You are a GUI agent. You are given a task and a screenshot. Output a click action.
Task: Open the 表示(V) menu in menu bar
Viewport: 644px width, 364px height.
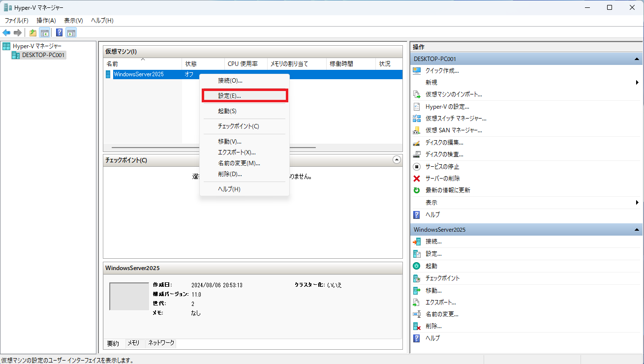pos(73,20)
